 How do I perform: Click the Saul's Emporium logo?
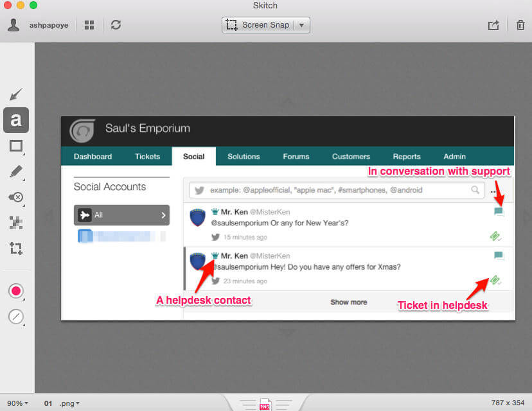coord(82,130)
